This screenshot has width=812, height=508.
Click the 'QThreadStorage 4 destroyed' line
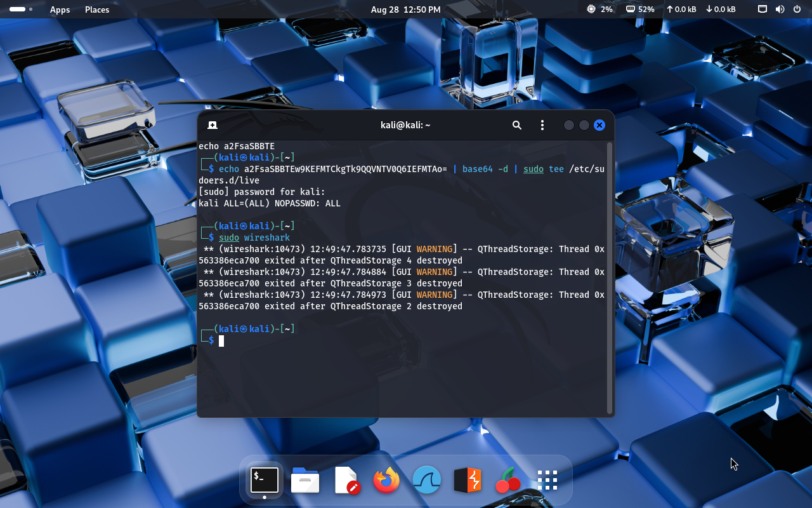[x=331, y=260]
